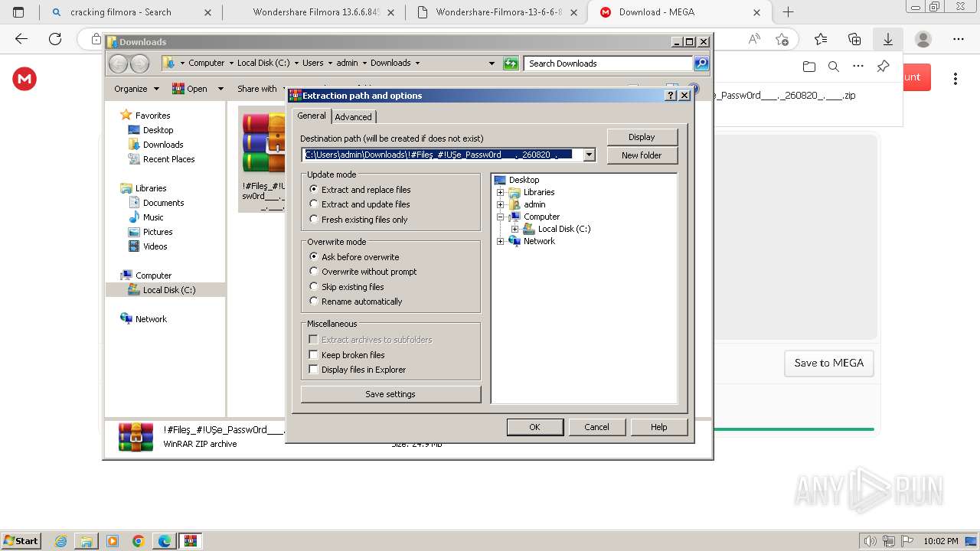Viewport: 980px width, 551px height.
Task: Cancel the extraction dialog
Action: point(596,427)
